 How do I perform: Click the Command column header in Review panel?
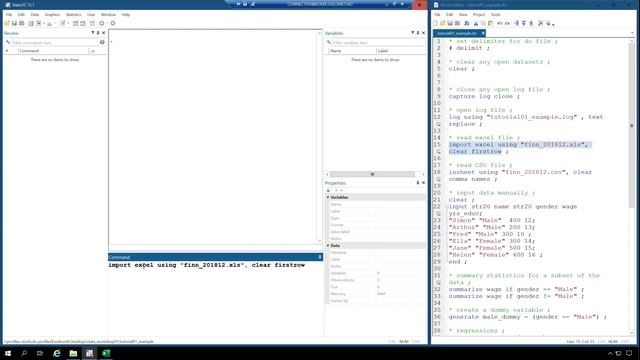53,51
